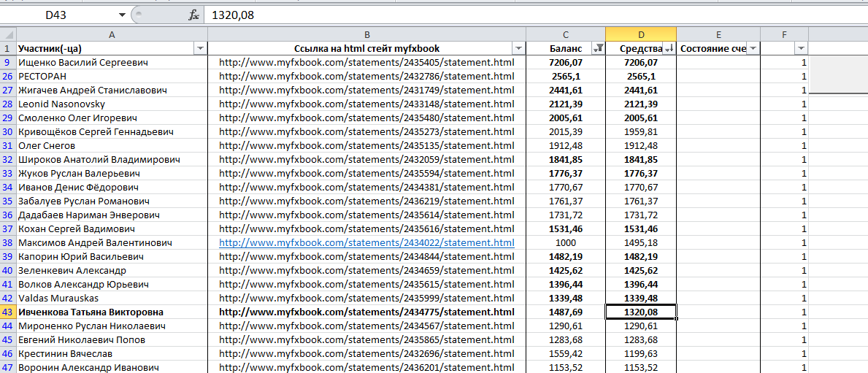The height and width of the screenshot is (373, 868).
Task: Select Баланс value 1487,69
Action: tap(565, 312)
